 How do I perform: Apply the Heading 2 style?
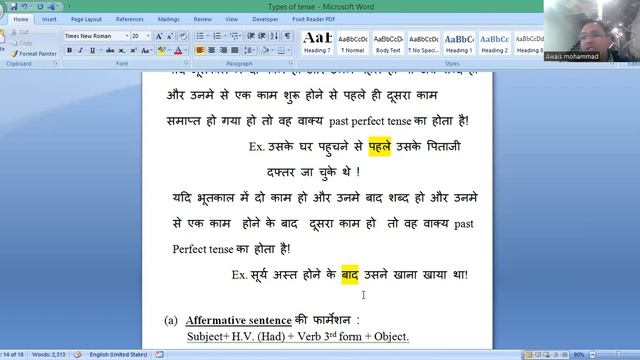coord(495,43)
